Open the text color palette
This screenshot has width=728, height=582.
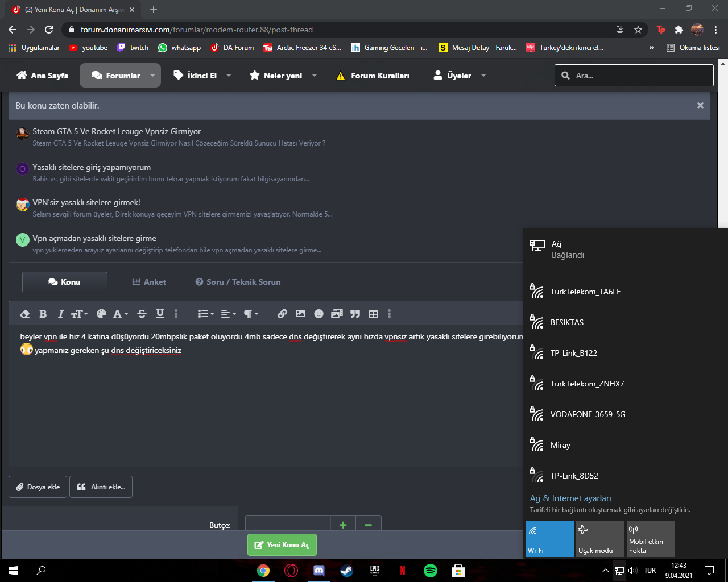(101, 314)
